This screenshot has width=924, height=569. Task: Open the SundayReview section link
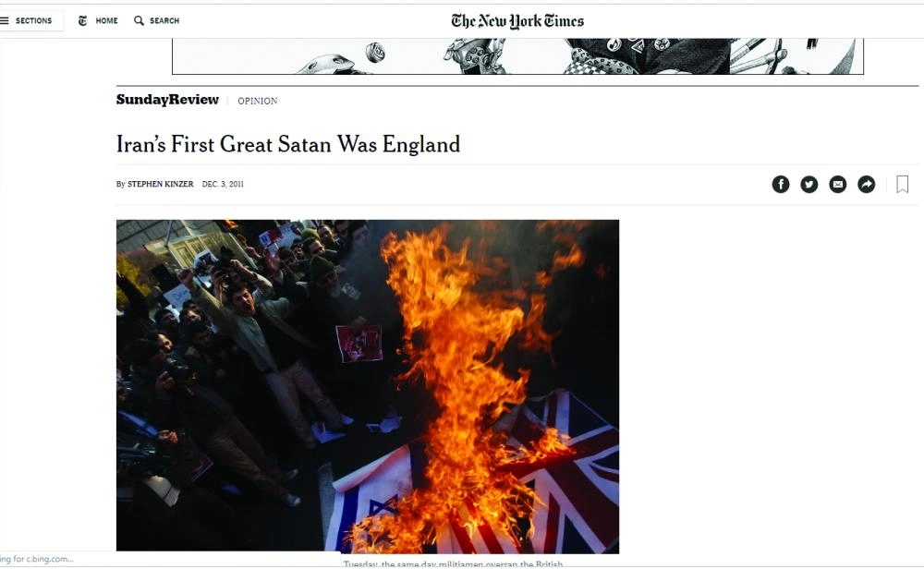pos(167,100)
